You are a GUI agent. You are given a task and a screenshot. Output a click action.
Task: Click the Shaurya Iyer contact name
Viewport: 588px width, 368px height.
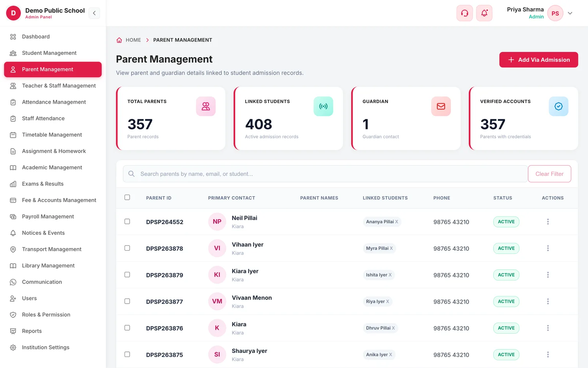(250, 351)
